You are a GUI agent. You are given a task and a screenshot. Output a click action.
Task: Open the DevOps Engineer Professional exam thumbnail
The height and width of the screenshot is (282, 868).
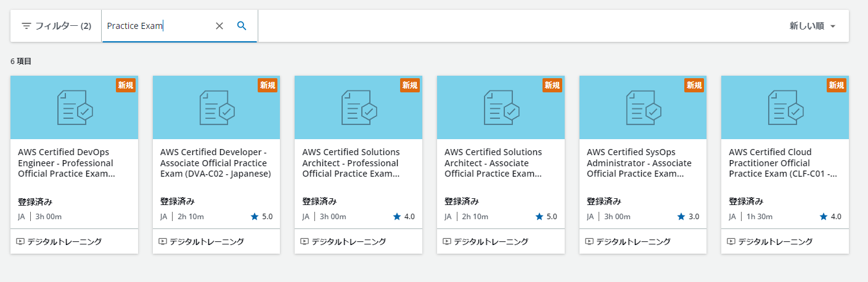(x=75, y=108)
